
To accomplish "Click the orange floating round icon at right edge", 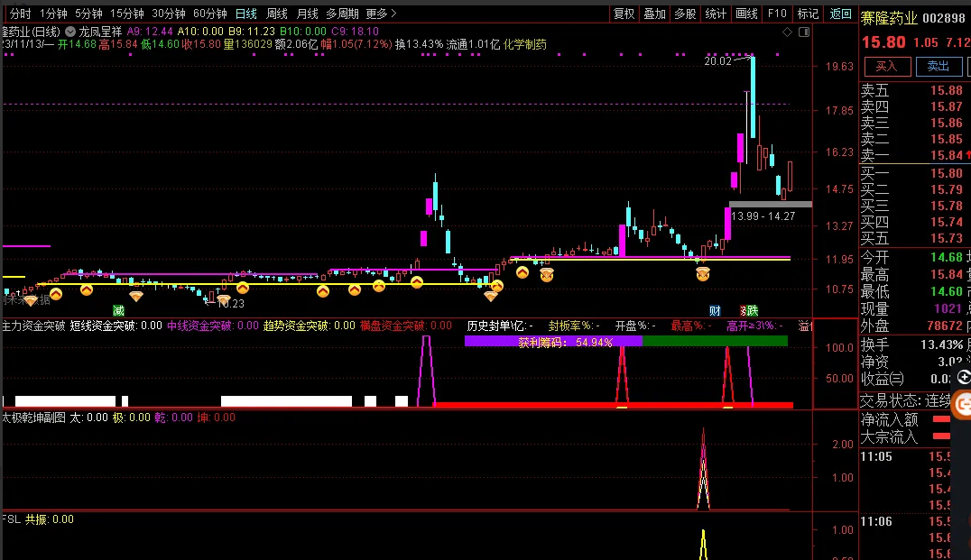I will [962, 405].
